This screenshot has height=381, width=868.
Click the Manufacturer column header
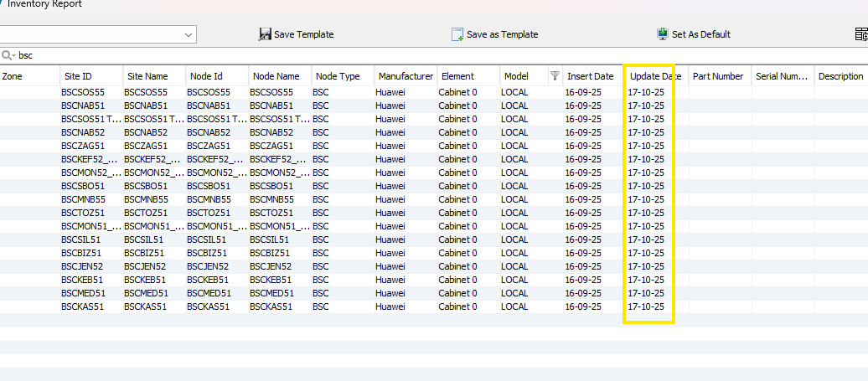(406, 76)
